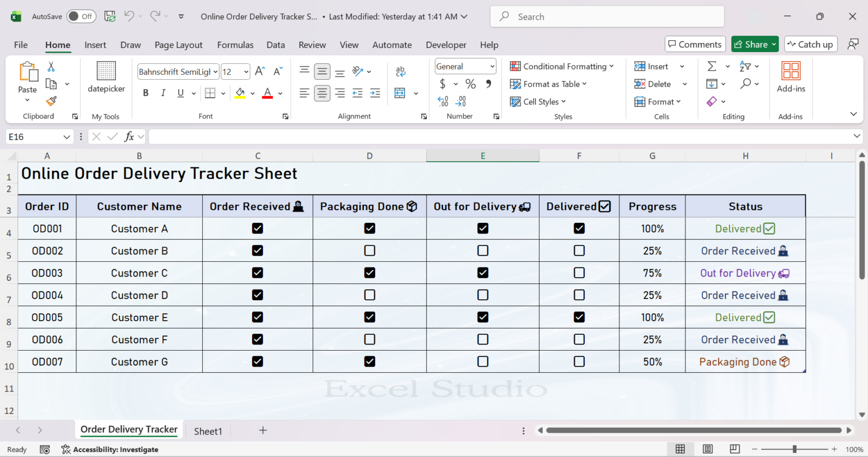The height and width of the screenshot is (457, 868).
Task: Uncheck Order Received for OD004
Action: tap(258, 295)
